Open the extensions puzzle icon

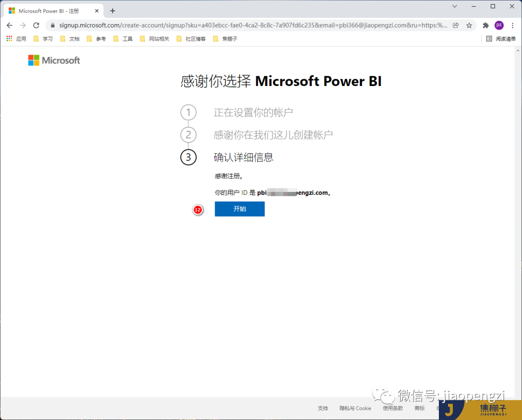[486, 25]
